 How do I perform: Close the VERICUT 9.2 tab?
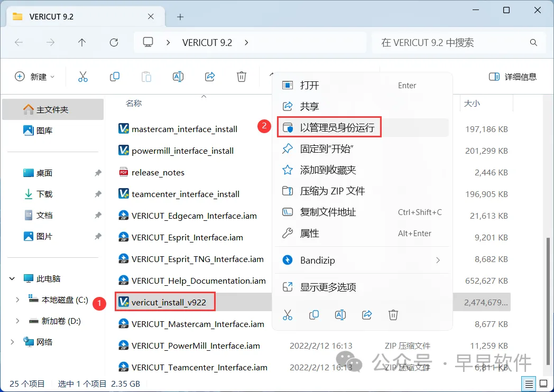(151, 16)
